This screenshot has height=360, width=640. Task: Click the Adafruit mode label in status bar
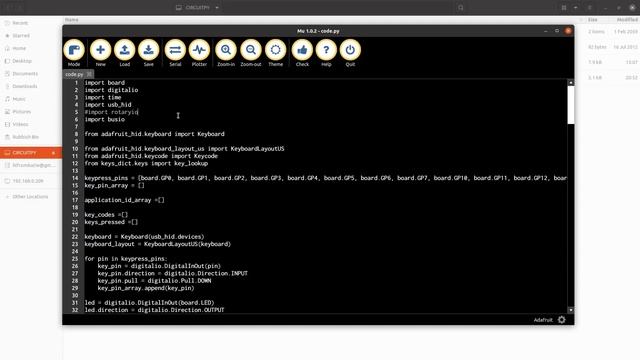tap(543, 320)
